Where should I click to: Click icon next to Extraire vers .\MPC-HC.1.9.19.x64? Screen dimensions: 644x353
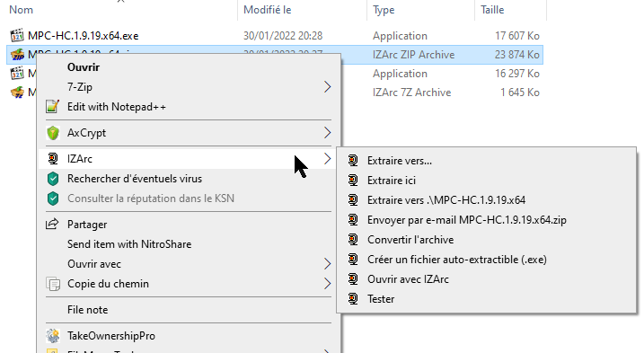[x=353, y=199]
